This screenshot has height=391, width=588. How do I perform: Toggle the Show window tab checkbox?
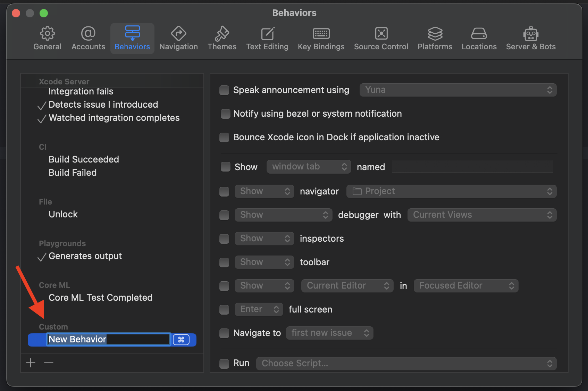(226, 167)
